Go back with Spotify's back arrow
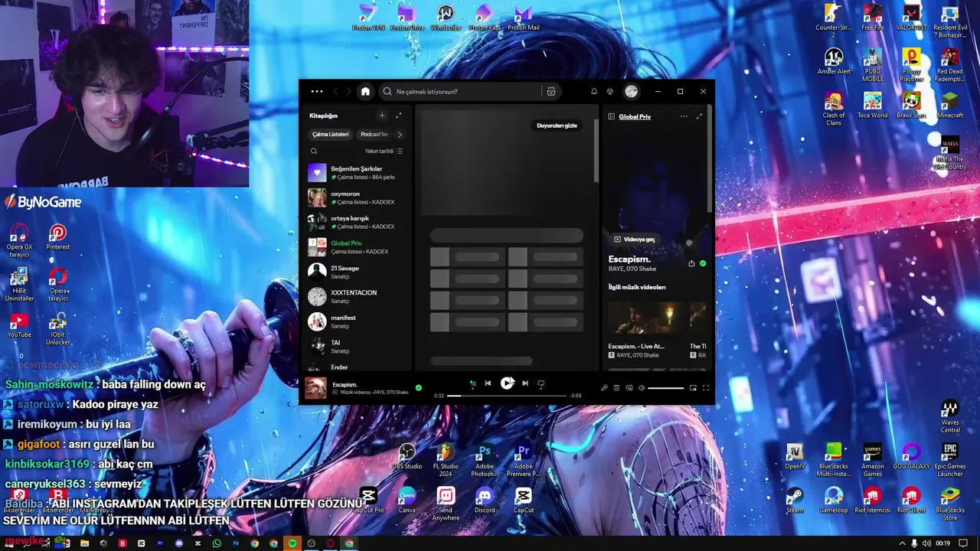 click(335, 92)
